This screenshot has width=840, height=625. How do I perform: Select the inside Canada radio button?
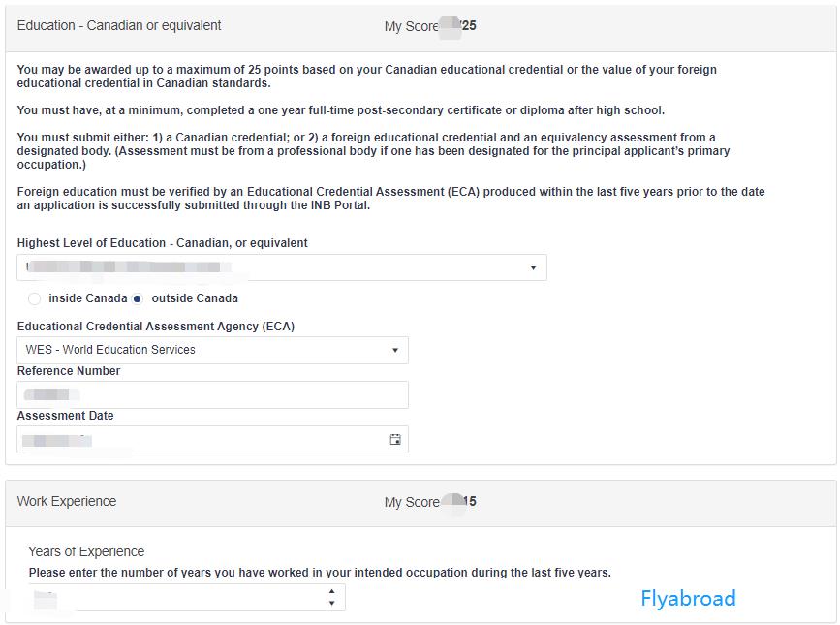coord(35,298)
